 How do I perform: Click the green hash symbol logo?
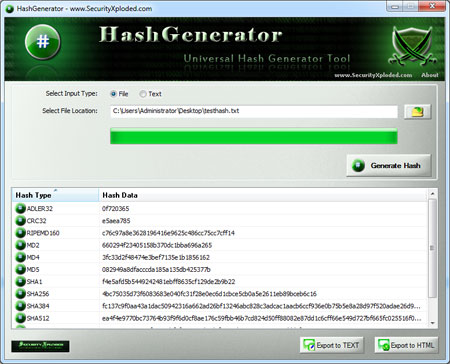tap(43, 42)
